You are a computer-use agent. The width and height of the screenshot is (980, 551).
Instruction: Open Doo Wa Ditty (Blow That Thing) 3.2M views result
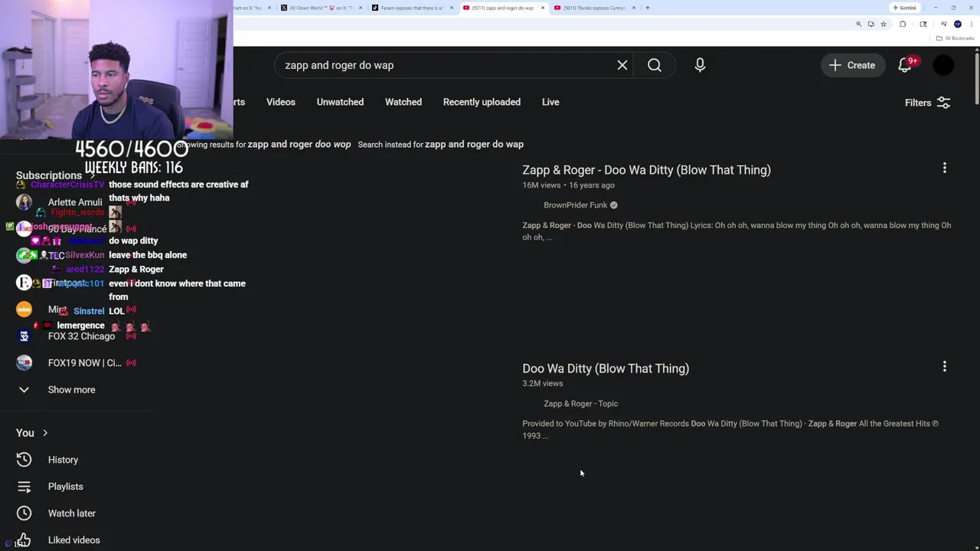coord(606,368)
